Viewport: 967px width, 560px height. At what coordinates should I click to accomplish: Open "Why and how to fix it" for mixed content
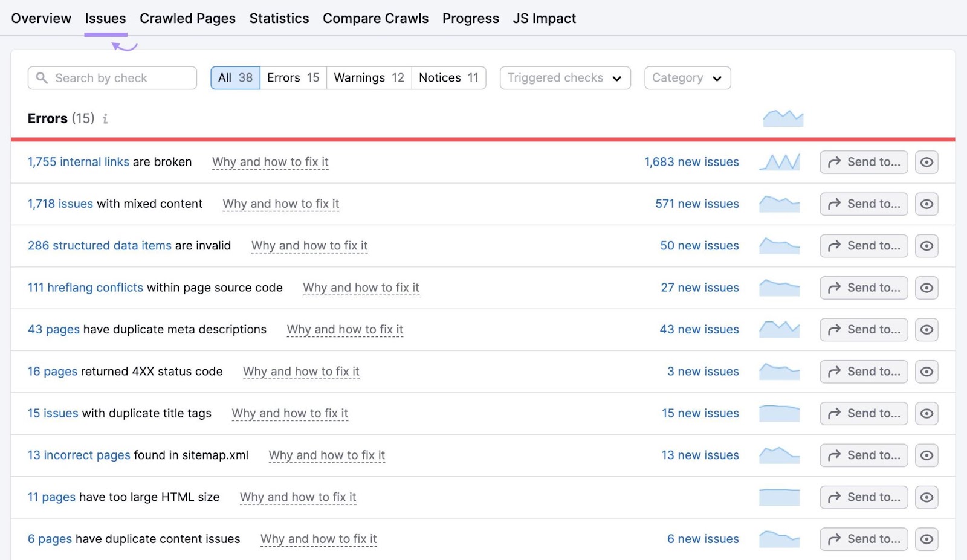point(280,204)
